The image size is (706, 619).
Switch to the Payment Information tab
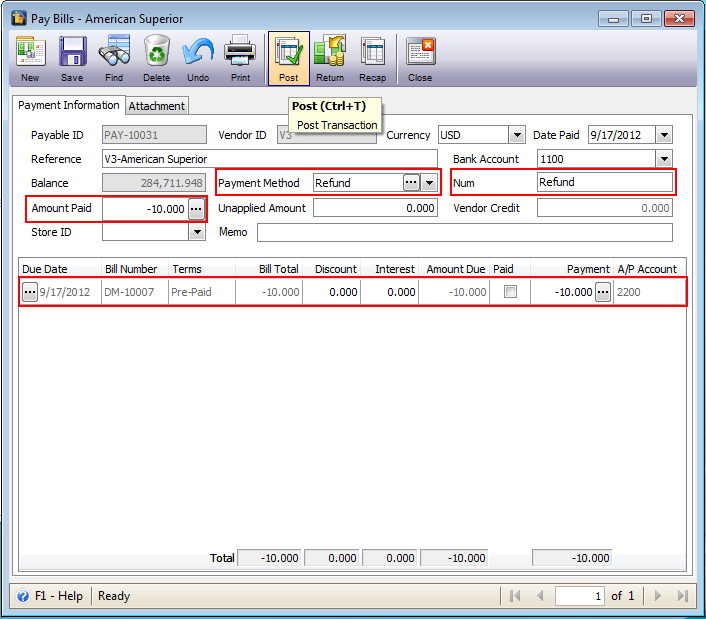click(x=68, y=105)
